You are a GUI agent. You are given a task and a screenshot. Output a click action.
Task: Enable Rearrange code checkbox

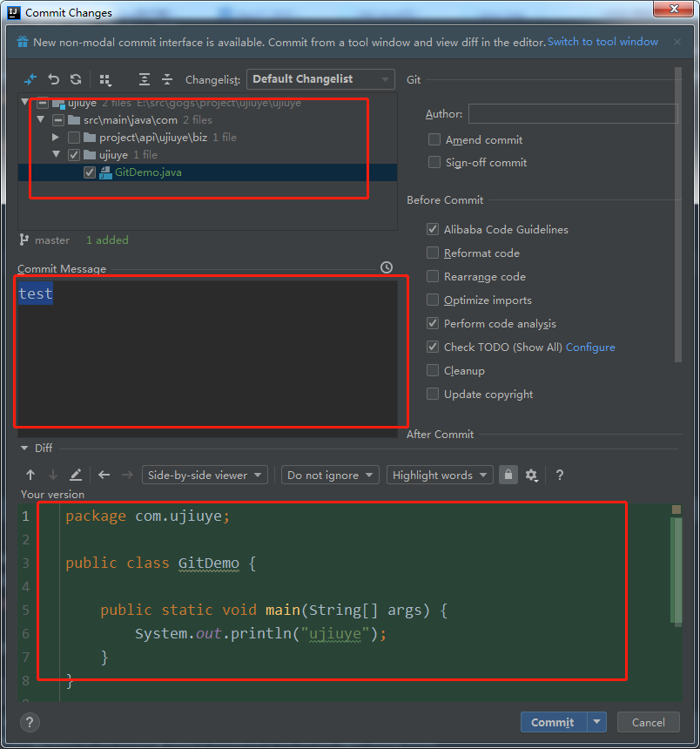point(433,276)
